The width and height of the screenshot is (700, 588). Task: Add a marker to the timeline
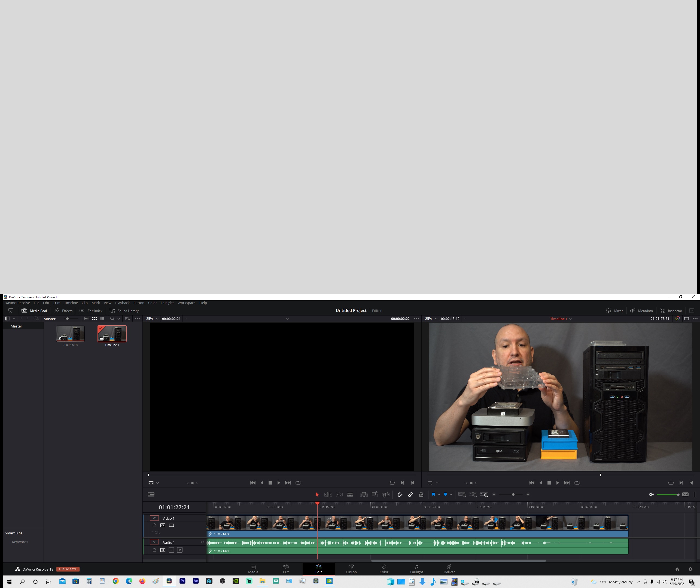click(446, 495)
